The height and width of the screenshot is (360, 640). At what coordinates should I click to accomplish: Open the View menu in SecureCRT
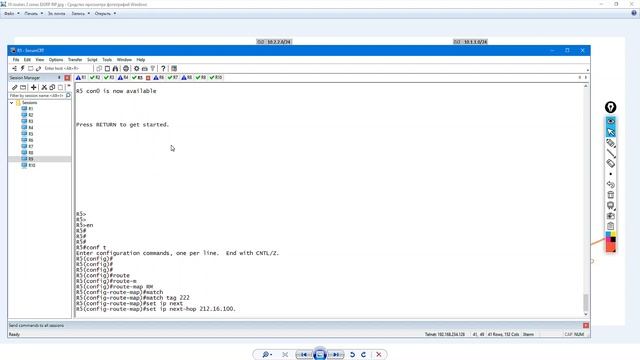coord(40,60)
